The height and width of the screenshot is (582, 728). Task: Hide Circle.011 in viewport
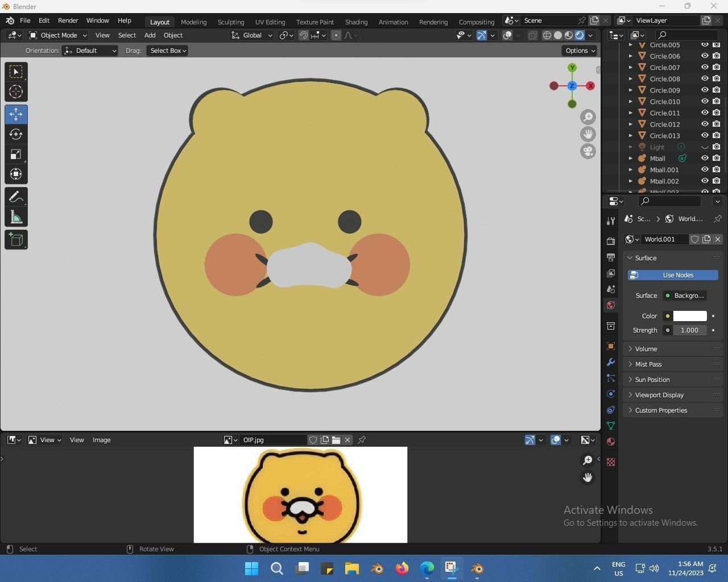pyautogui.click(x=705, y=113)
